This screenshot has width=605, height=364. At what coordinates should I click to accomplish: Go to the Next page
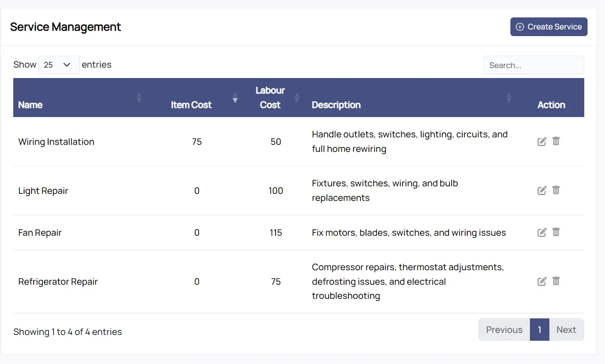[x=566, y=330]
